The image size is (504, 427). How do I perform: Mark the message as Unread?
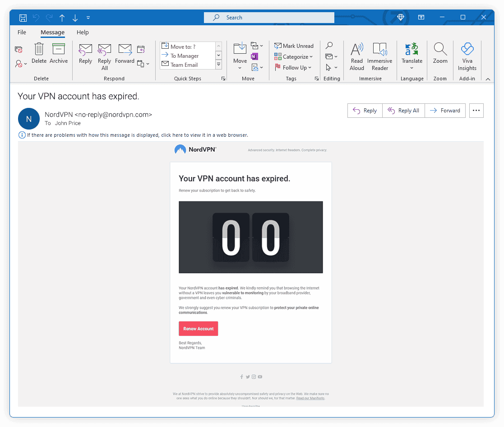pos(294,46)
